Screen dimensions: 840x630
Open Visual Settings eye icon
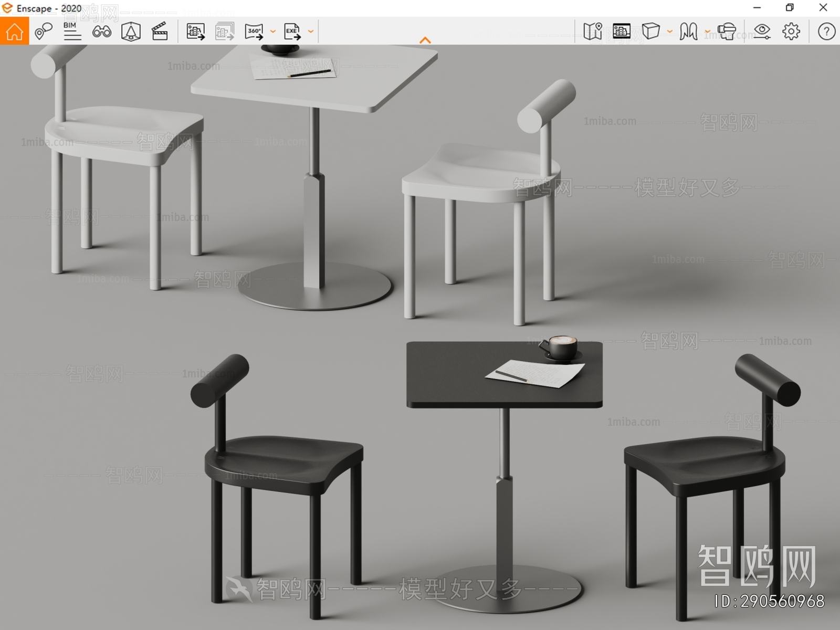tap(762, 31)
